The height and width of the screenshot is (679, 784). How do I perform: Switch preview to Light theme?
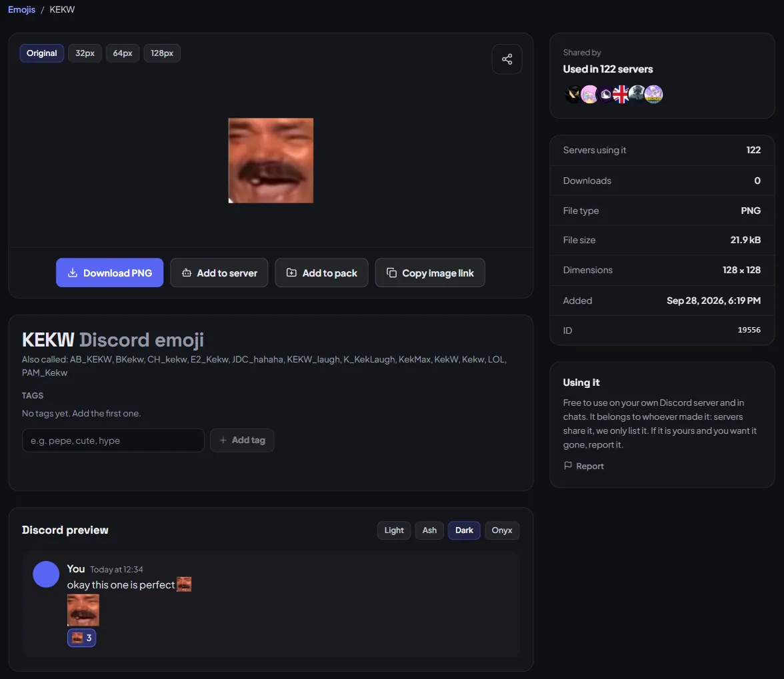click(x=394, y=530)
